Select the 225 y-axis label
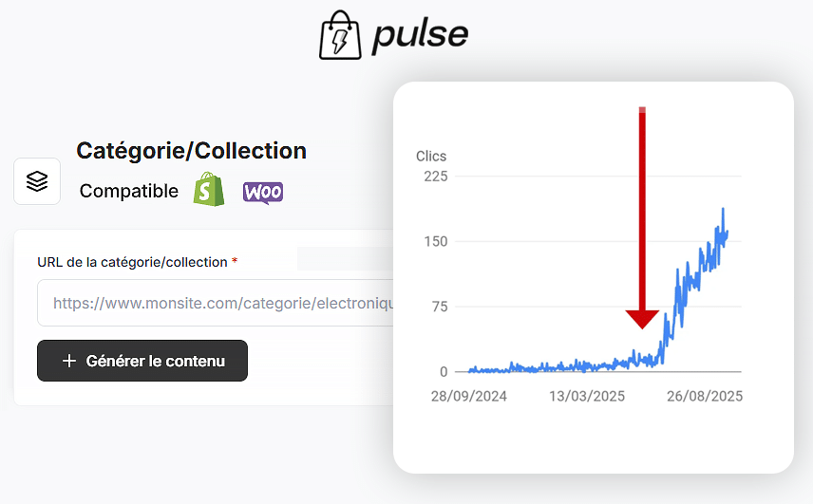Image resolution: width=813 pixels, height=504 pixels. (436, 177)
